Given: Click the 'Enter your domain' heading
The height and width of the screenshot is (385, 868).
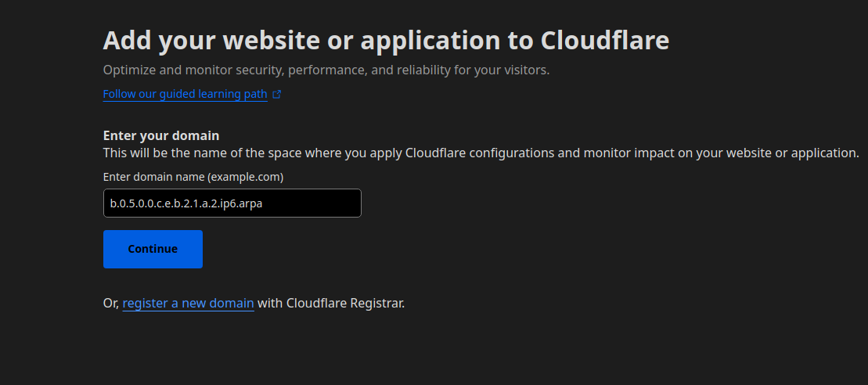Looking at the screenshot, I should (161, 135).
